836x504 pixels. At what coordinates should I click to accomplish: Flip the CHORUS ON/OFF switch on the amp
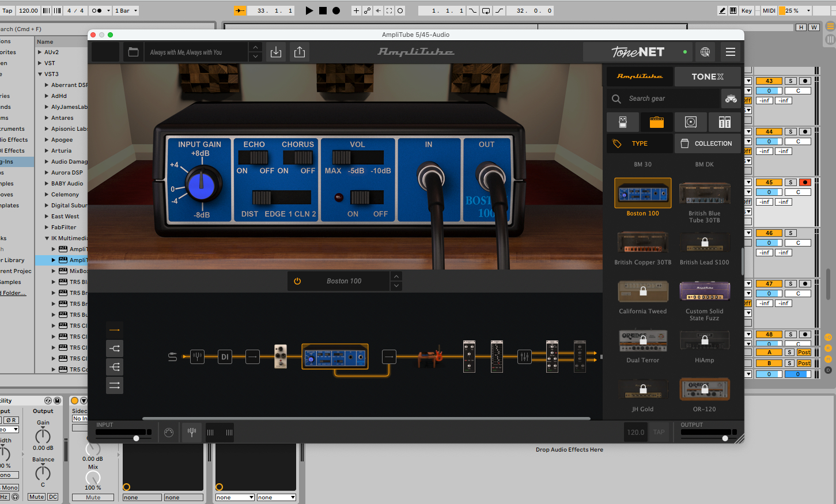pyautogui.click(x=298, y=157)
